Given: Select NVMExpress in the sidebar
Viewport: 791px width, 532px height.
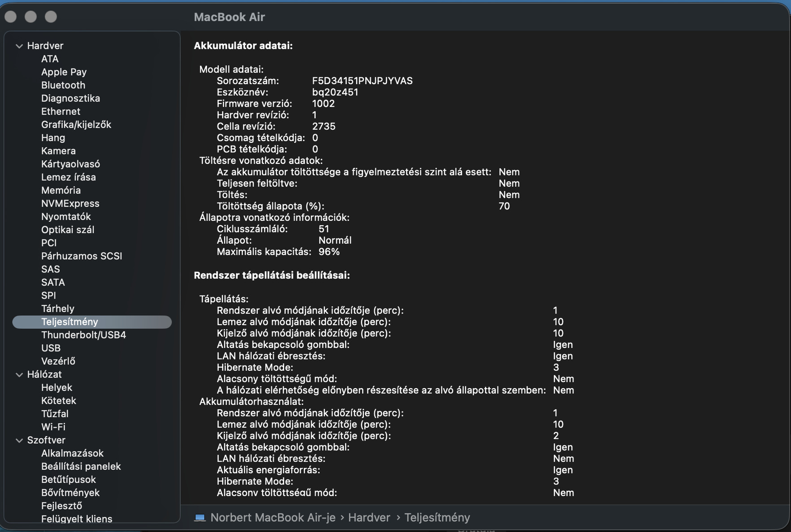Looking at the screenshot, I should (x=70, y=203).
